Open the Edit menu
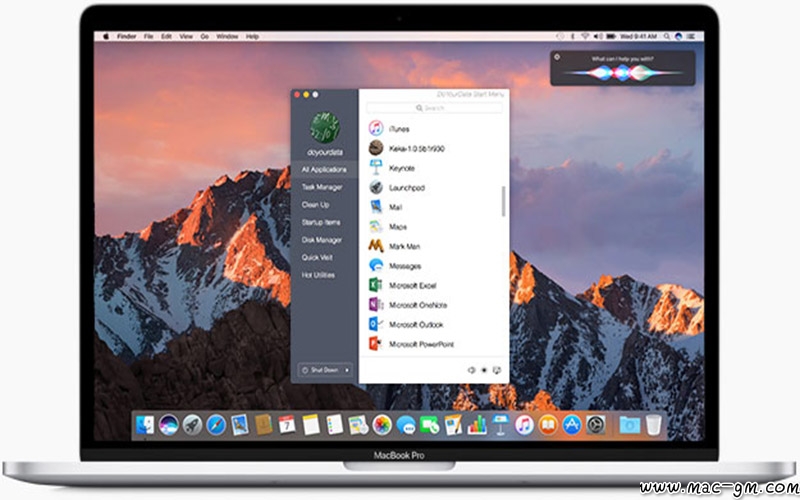800x500 pixels. pos(166,36)
